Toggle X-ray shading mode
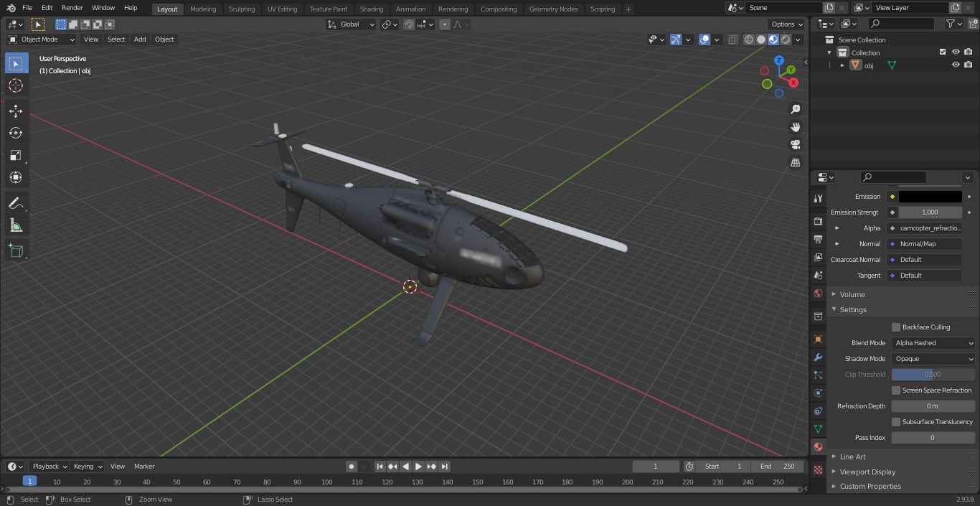980x506 pixels. pyautogui.click(x=732, y=39)
